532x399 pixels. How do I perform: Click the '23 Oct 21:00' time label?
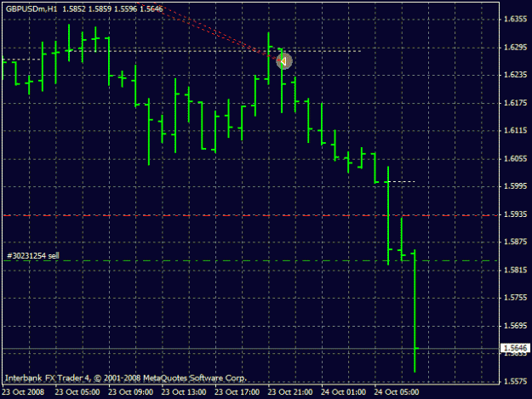click(290, 392)
